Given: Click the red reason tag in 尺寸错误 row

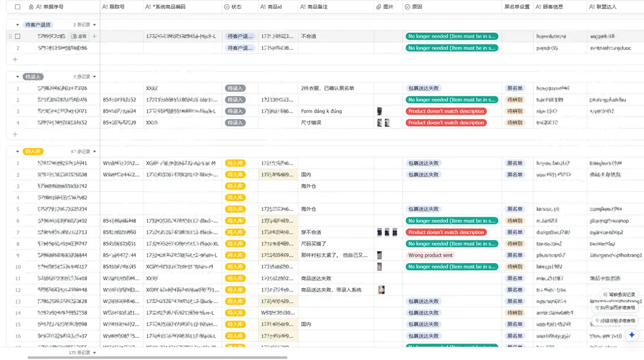Looking at the screenshot, I should pos(446,123).
